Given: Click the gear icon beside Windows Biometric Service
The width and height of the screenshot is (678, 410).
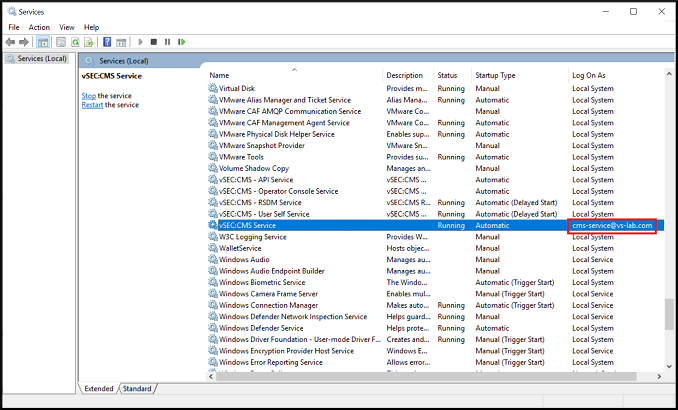Looking at the screenshot, I should tap(213, 282).
